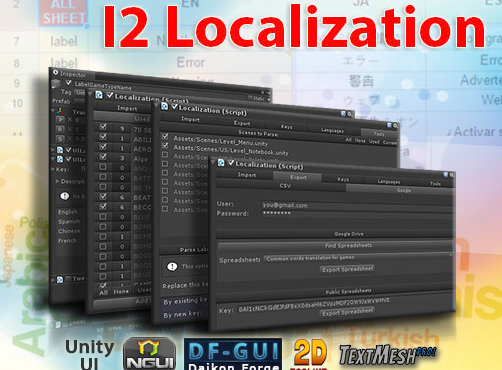This screenshot has height=370, width=502.
Task: Select 'English' language row in Inspector
Action: [68, 212]
